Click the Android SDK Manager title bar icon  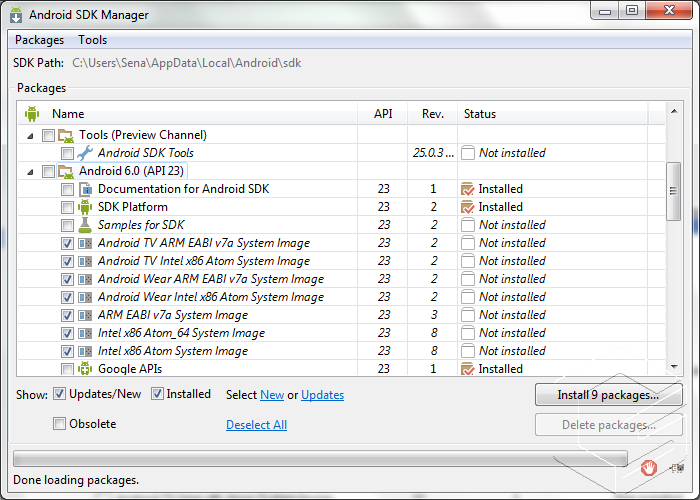(16, 15)
